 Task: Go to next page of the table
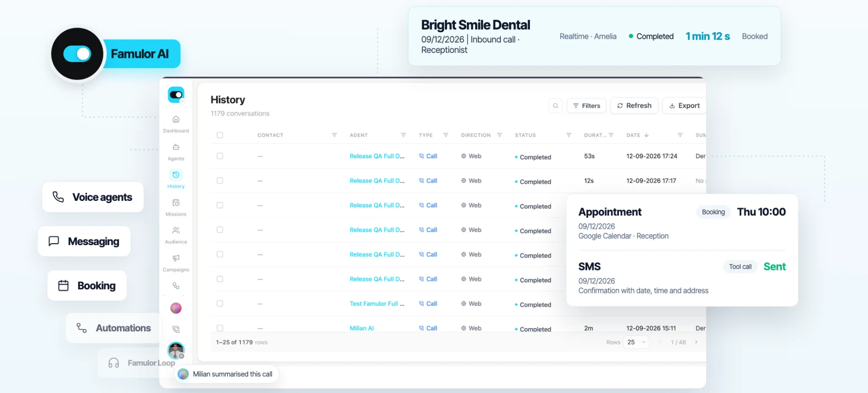tap(696, 342)
